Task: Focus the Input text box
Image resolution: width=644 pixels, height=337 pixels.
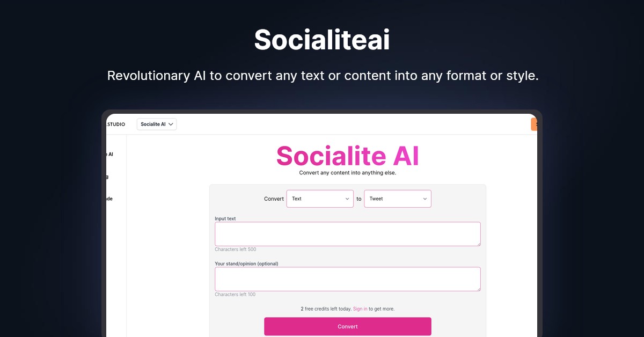Action: 347,234
